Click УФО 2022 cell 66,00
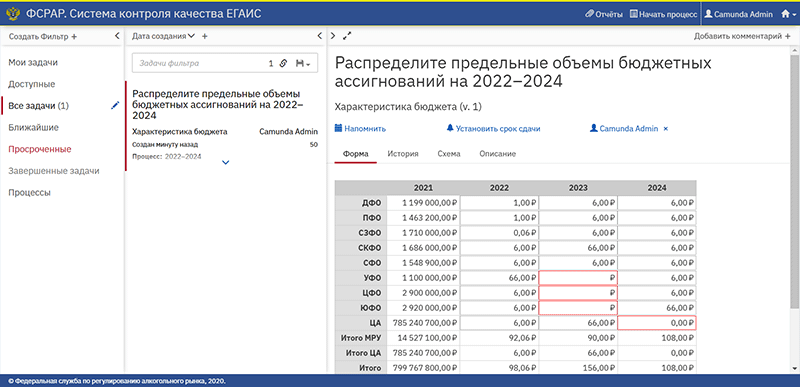 499,278
